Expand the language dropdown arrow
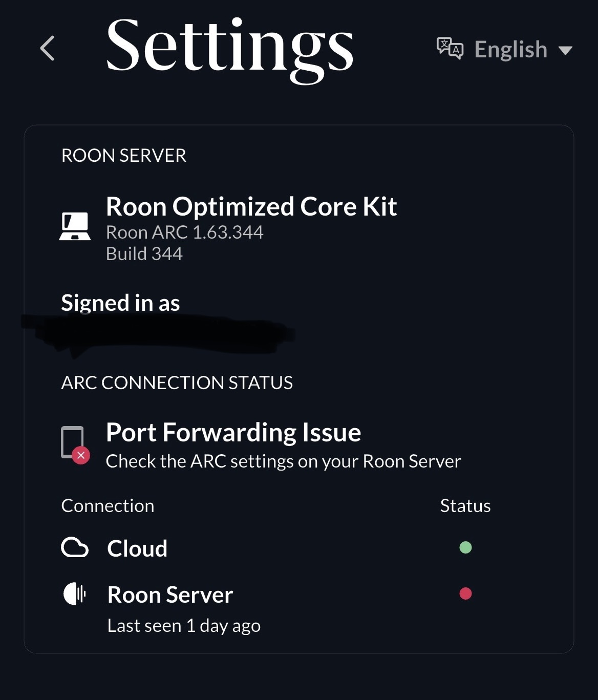The width and height of the screenshot is (598, 700). (x=565, y=50)
